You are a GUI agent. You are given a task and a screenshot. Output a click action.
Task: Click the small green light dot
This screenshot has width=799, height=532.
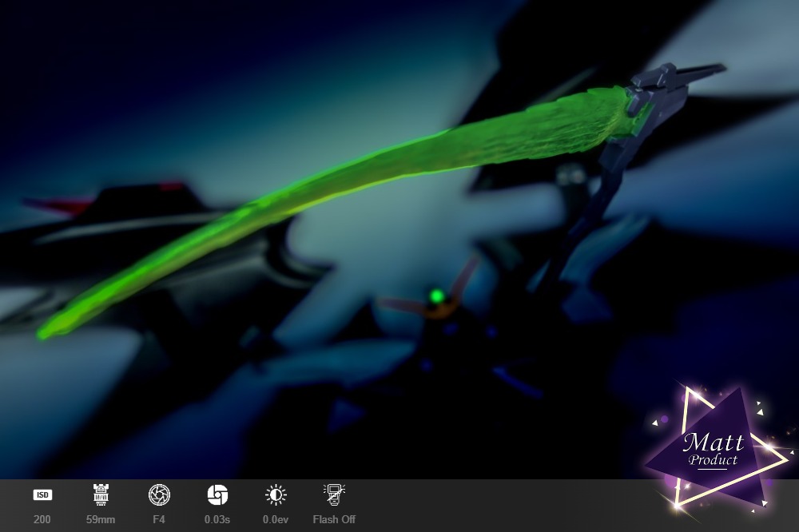coord(436,297)
